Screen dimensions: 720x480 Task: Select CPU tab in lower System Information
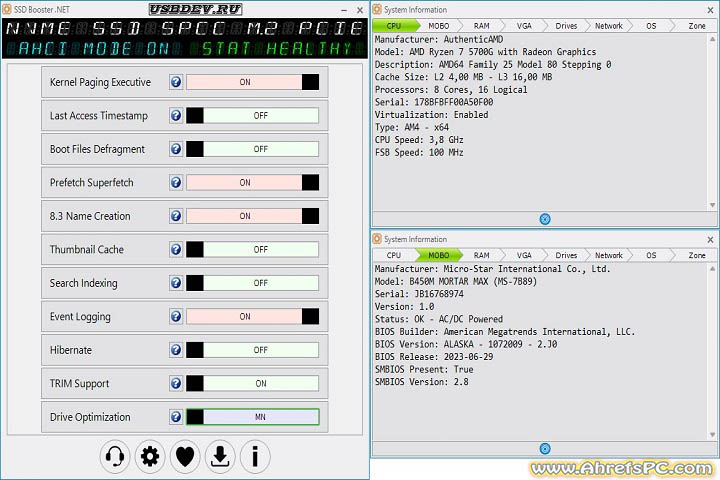[394, 255]
